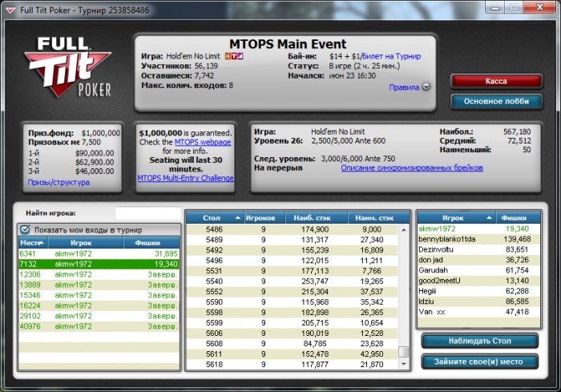Select table 5590 row
The height and width of the screenshot is (392, 561).
[293, 301]
